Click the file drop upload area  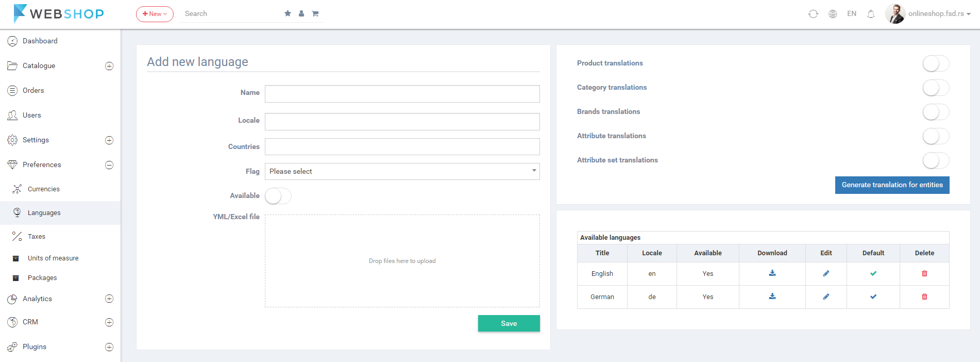point(402,261)
